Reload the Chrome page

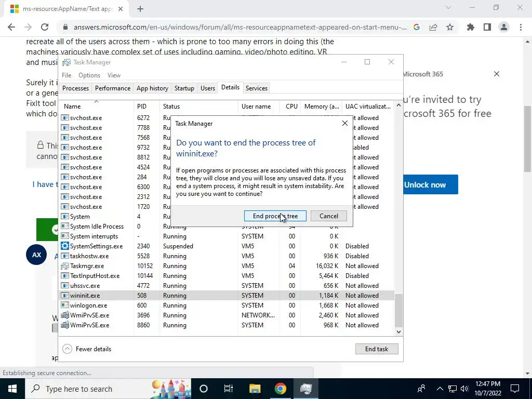(45, 27)
